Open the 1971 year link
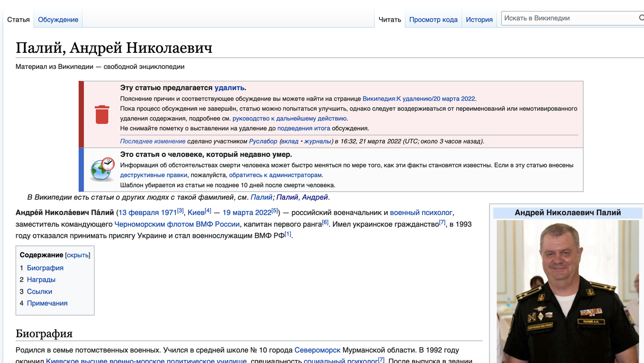This screenshot has height=363, width=644. tap(169, 213)
